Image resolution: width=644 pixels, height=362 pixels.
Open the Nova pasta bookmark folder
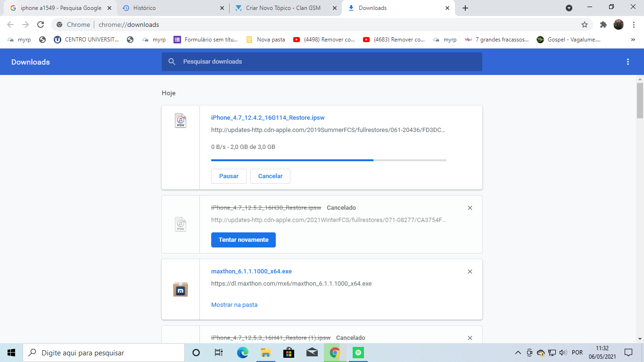266,40
